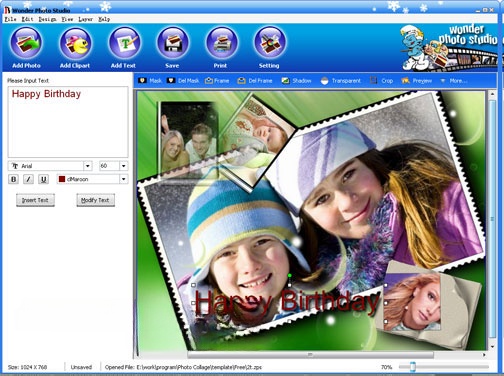Click the maroon color swatch
Viewport: 504px width, 376px height.
coord(62,179)
